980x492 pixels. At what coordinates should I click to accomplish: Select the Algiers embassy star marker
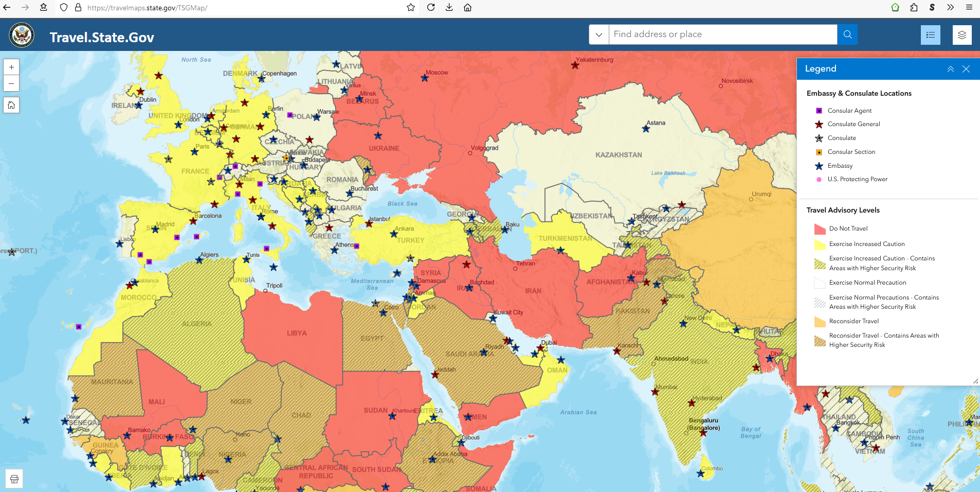(199, 260)
